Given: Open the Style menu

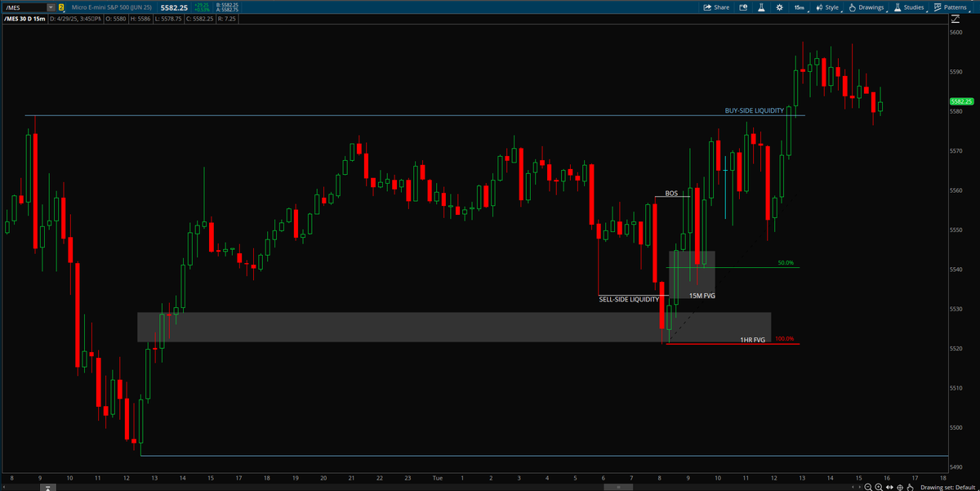Looking at the screenshot, I should point(828,7).
